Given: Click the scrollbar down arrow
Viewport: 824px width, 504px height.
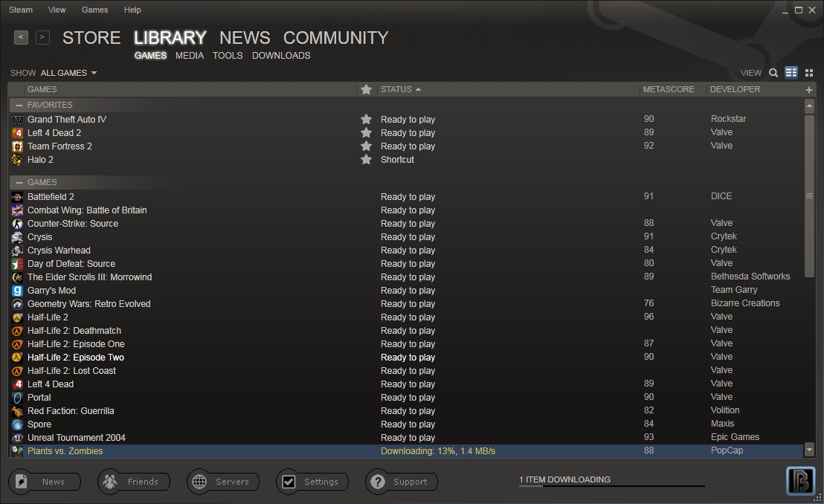Looking at the screenshot, I should click(x=809, y=450).
